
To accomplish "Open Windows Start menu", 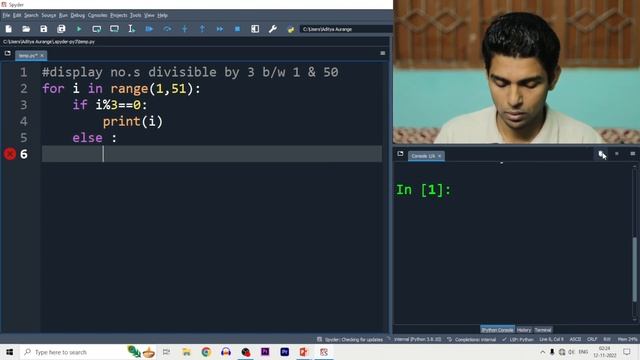I will coord(9,352).
